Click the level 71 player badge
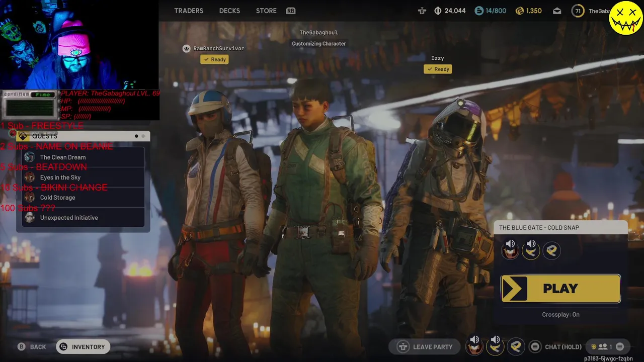The height and width of the screenshot is (362, 644). point(578,11)
